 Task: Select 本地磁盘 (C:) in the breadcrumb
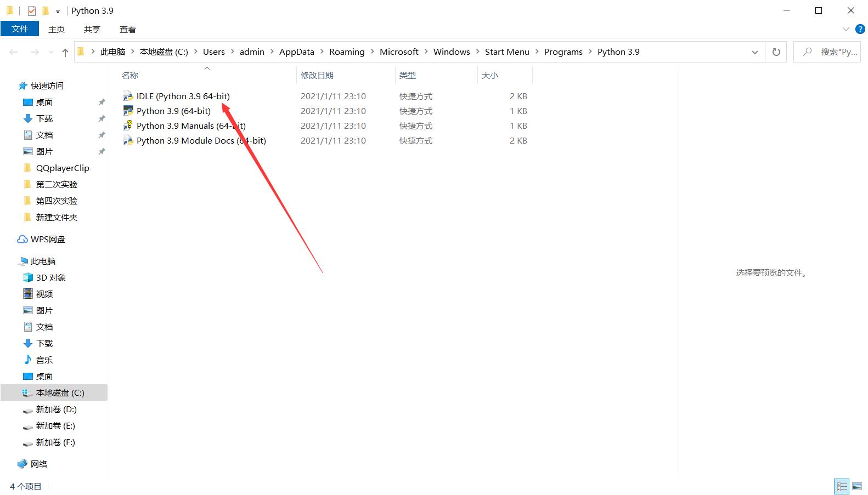[x=164, y=52]
